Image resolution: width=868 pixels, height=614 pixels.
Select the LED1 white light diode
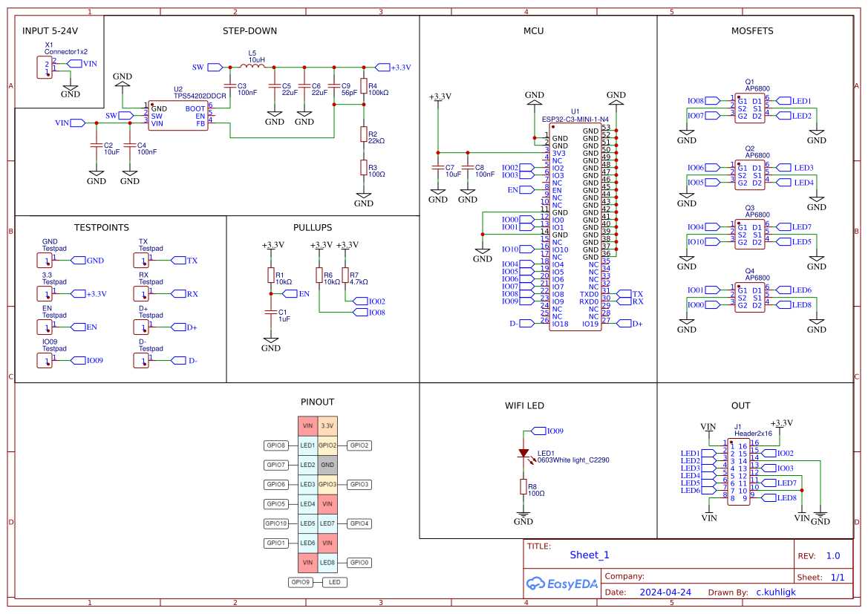point(523,453)
